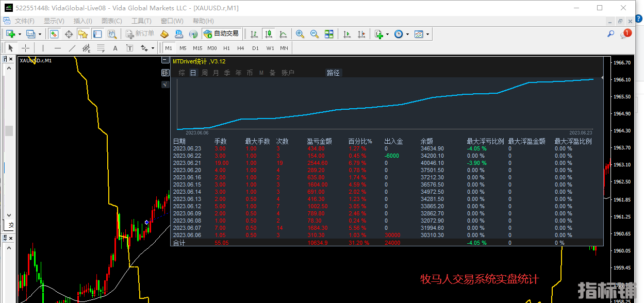Expand the new chart dropdown arrow
The image size is (644, 303).
click(x=20, y=34)
